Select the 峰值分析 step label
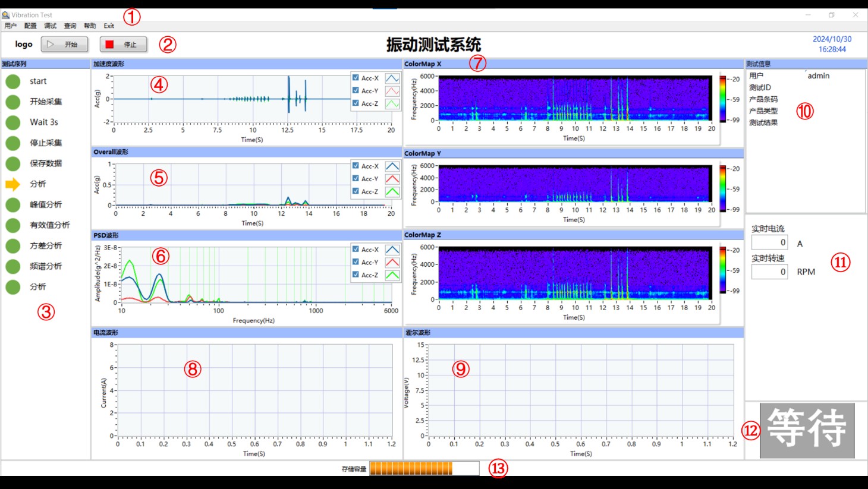 46,204
